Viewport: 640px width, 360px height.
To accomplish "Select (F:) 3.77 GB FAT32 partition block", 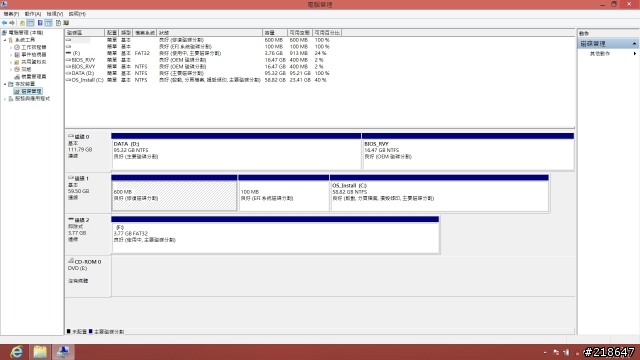I will pyautogui.click(x=275, y=235).
